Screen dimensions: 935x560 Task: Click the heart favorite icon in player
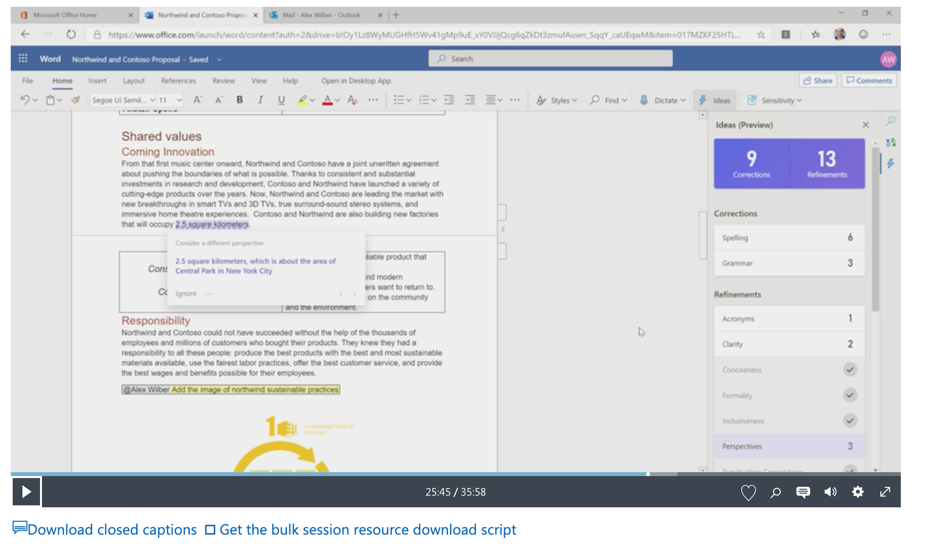[748, 492]
